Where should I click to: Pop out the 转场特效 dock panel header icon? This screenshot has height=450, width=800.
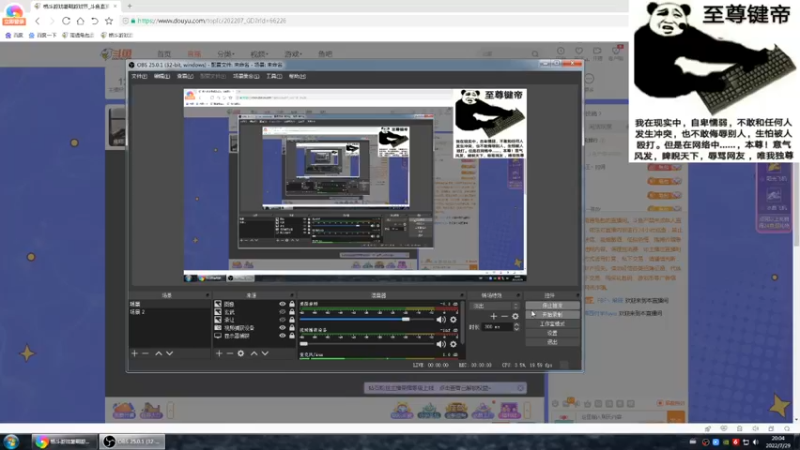[518, 295]
